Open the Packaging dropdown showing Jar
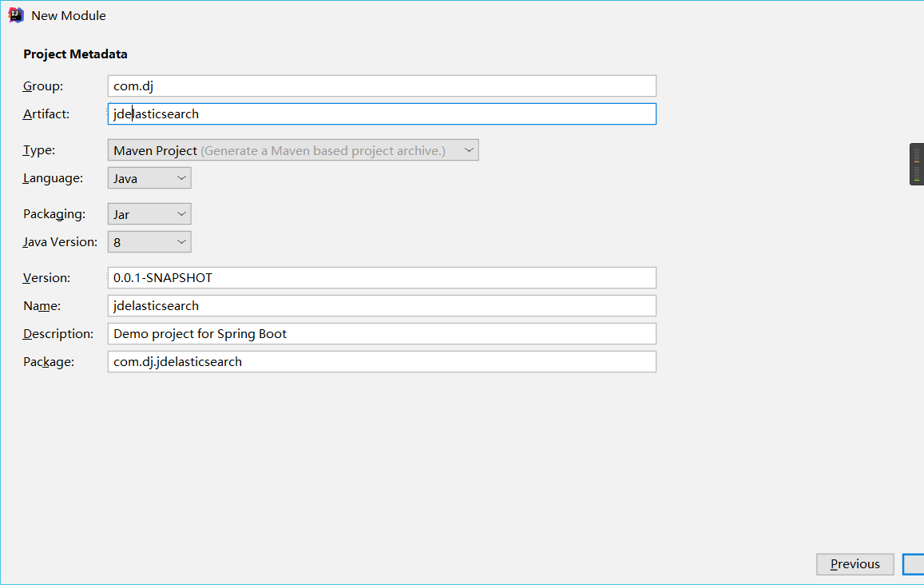Screen dimensions: 924x585 point(149,214)
